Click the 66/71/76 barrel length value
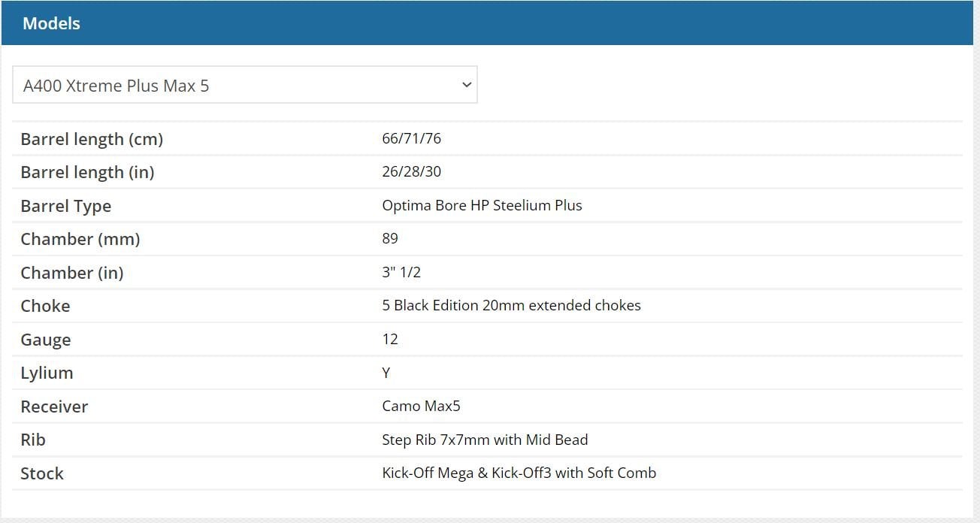 coord(412,138)
